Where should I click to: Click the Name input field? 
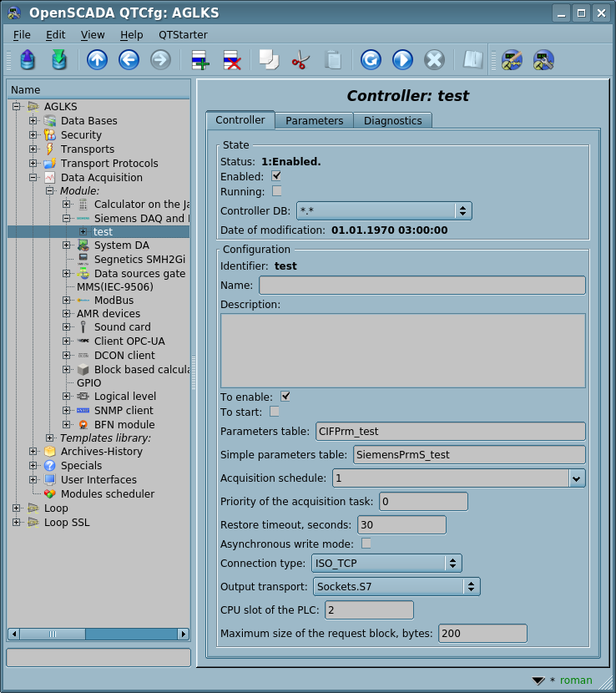(422, 285)
